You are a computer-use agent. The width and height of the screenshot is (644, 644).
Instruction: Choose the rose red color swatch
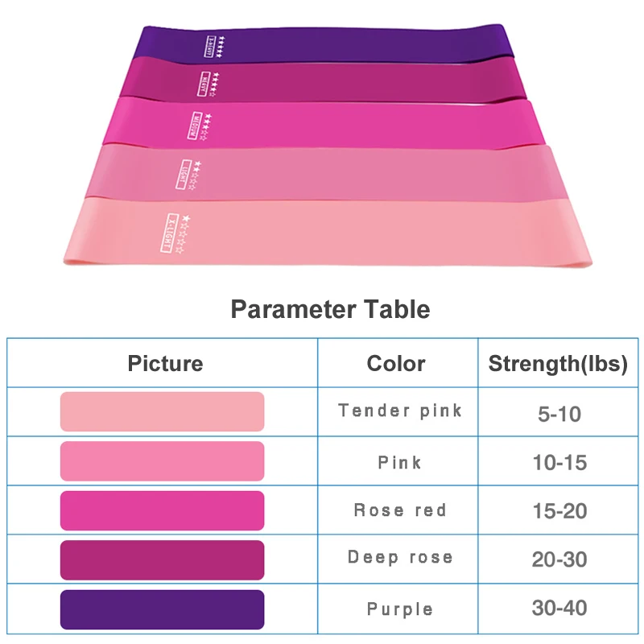[162, 510]
